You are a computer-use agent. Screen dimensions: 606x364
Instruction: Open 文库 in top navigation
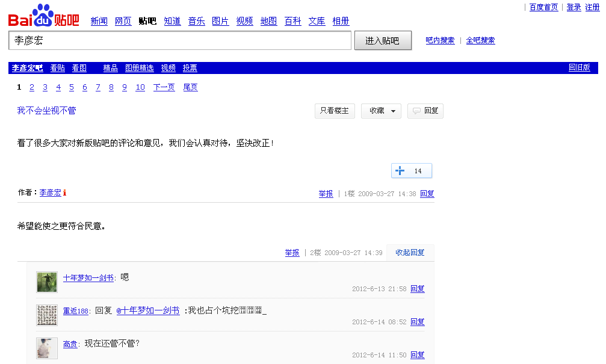click(317, 21)
